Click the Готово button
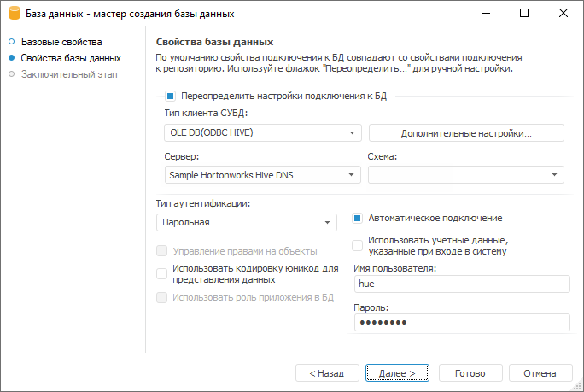The image size is (584, 392). [x=470, y=373]
